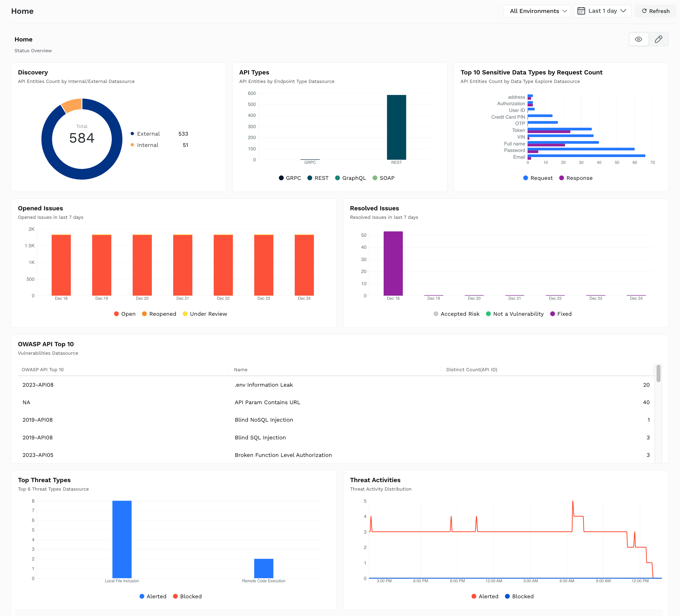Click the OWASP table vertical scrollbar thumb

659,373
